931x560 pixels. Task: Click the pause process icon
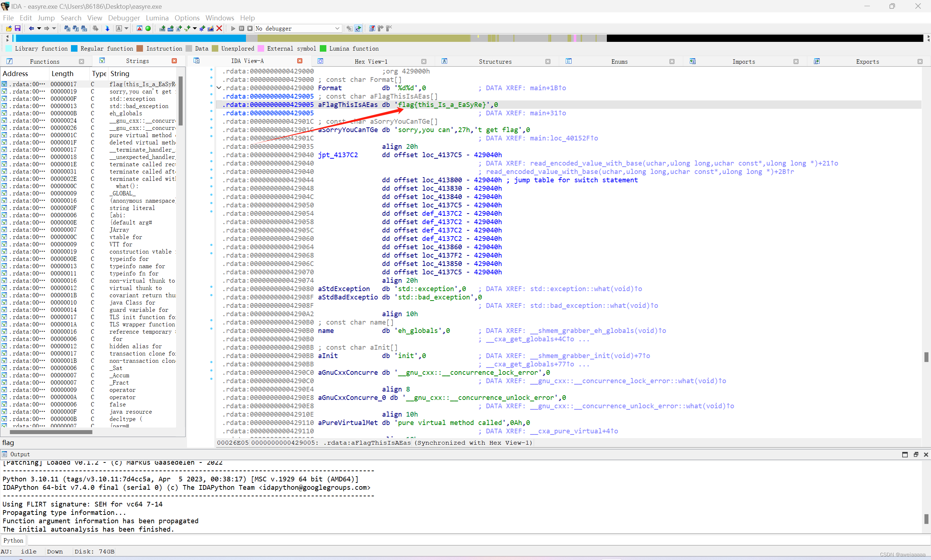point(242,28)
